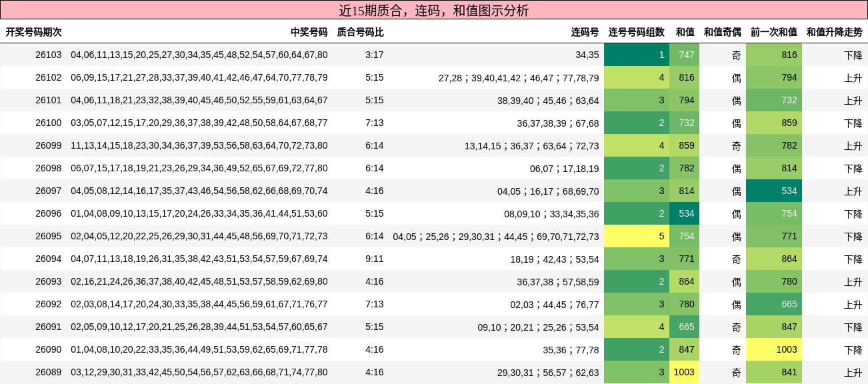868x384 pixels.
Task: Click the title 近15期质合，连码，和值图示分析
Action: tap(433, 10)
